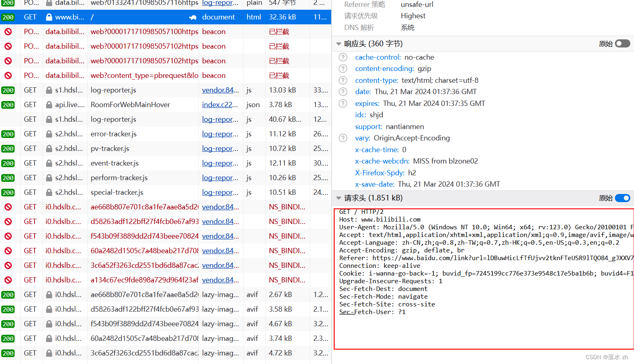Click the lock icon on RoomForWebMainHover row
634x364 pixels.
click(49, 105)
